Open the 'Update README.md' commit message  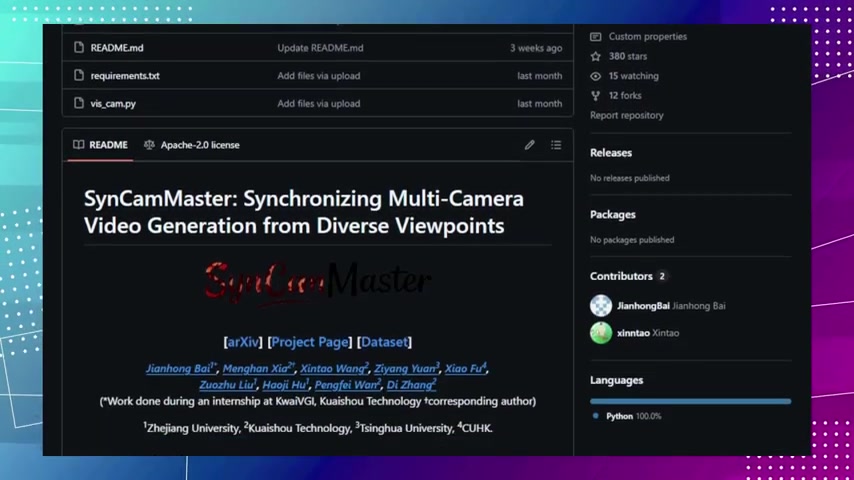pyautogui.click(x=320, y=48)
